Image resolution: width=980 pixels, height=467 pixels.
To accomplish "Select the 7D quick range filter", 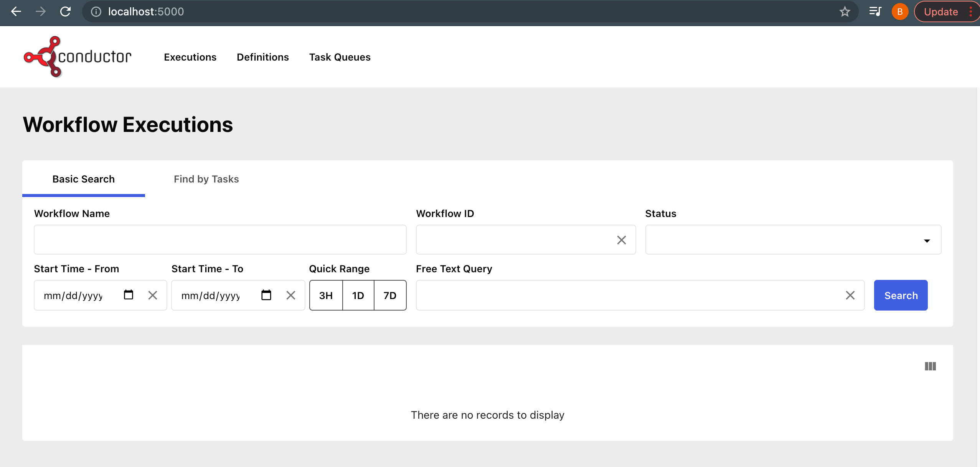I will [390, 295].
